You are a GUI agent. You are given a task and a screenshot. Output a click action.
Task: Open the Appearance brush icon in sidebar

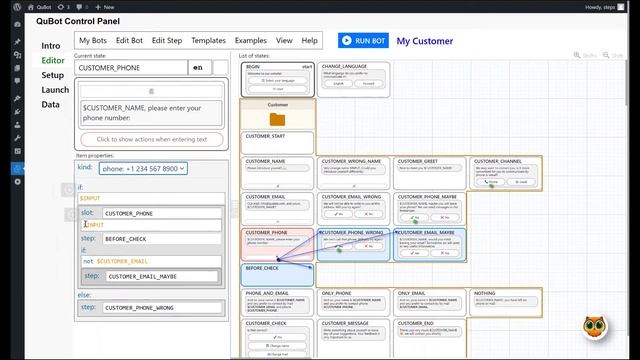(17, 98)
